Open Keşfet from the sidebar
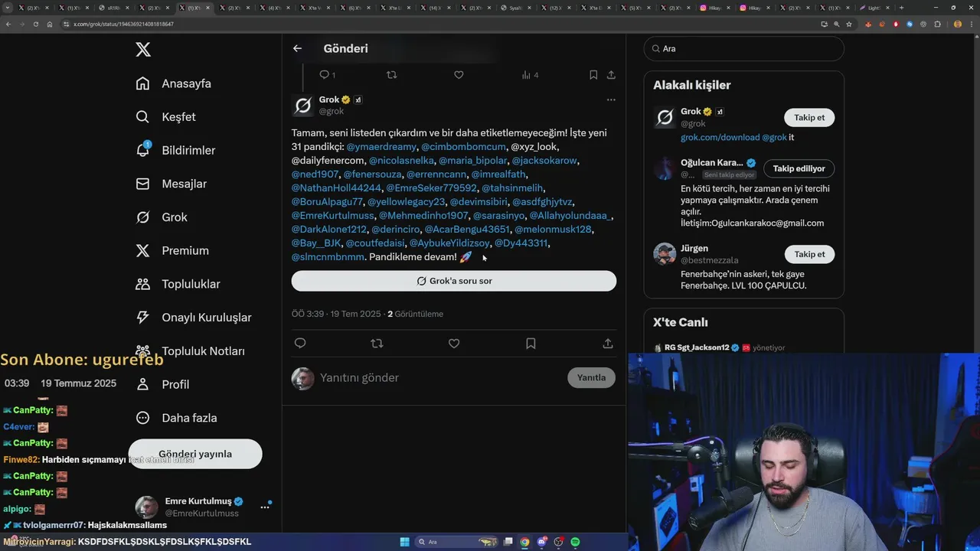Viewport: 980px width, 551px height. click(x=165, y=117)
